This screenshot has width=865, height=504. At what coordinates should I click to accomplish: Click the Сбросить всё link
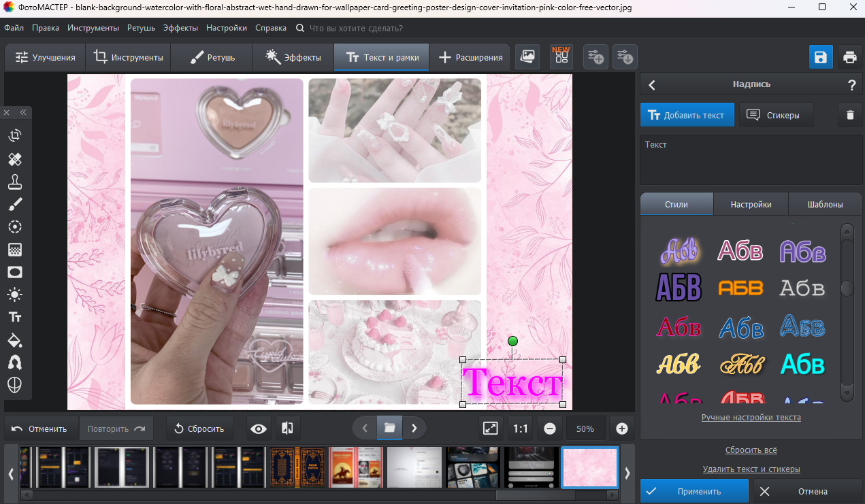(751, 450)
